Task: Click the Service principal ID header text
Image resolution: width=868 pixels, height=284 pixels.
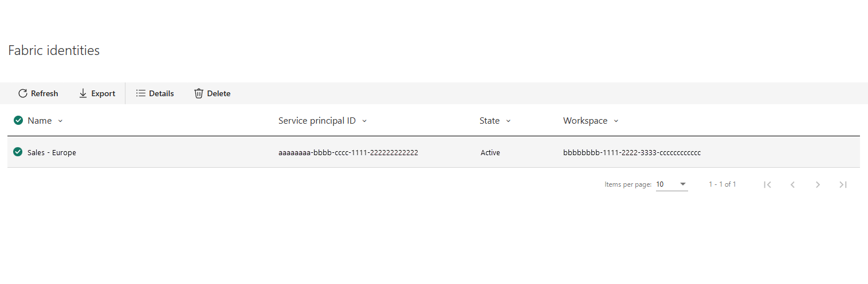Action: click(317, 121)
